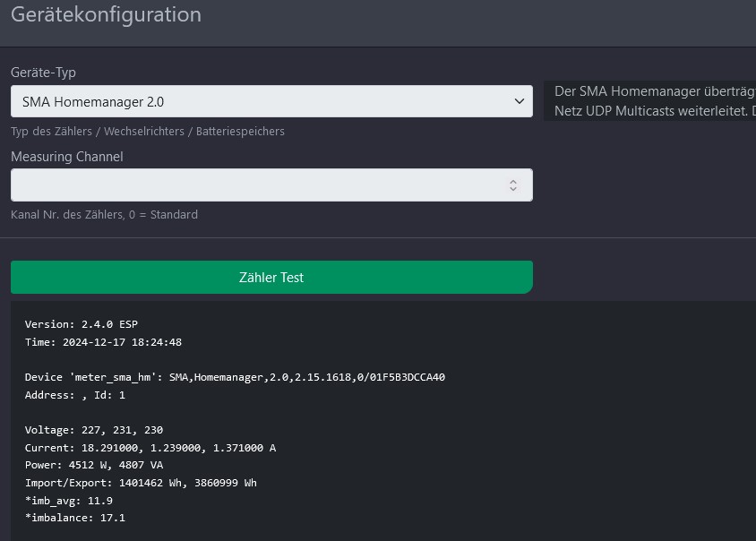Click the 'Version: 2.4.0 ESP' output line
Viewport: 756px width, 541px height.
81,324
